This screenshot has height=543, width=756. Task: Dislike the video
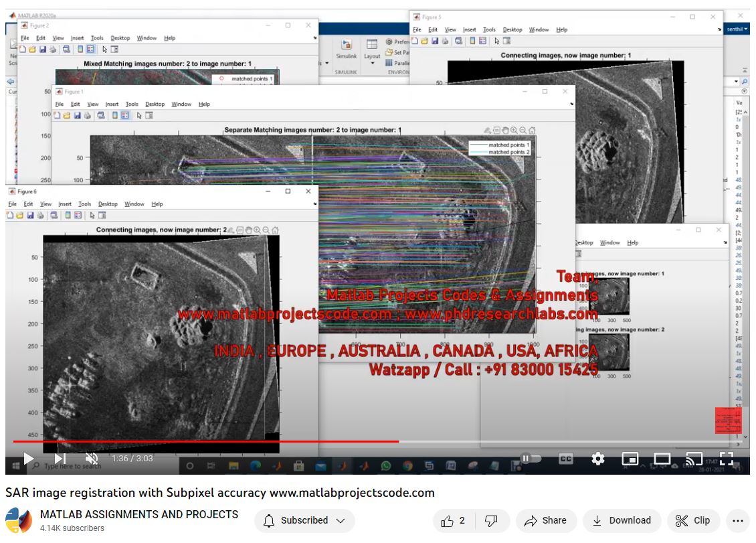[x=491, y=520]
